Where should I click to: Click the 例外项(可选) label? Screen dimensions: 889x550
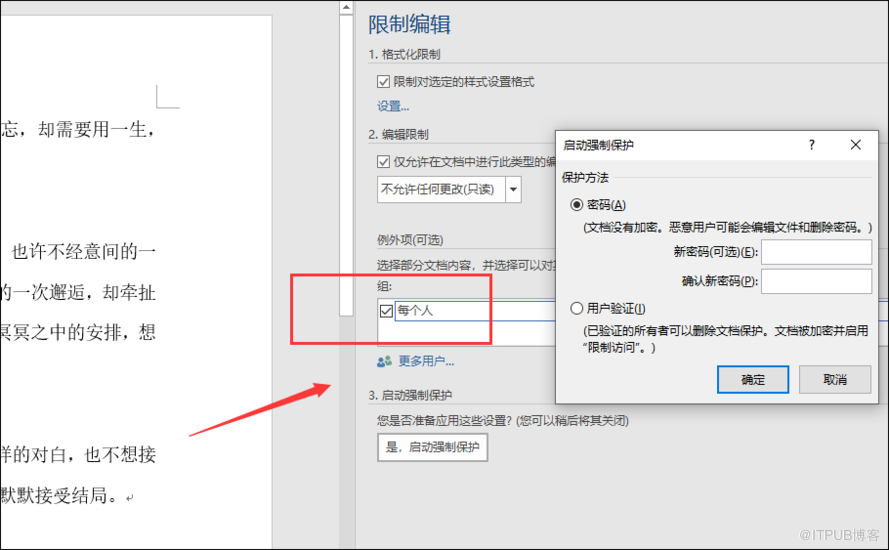[x=410, y=240]
